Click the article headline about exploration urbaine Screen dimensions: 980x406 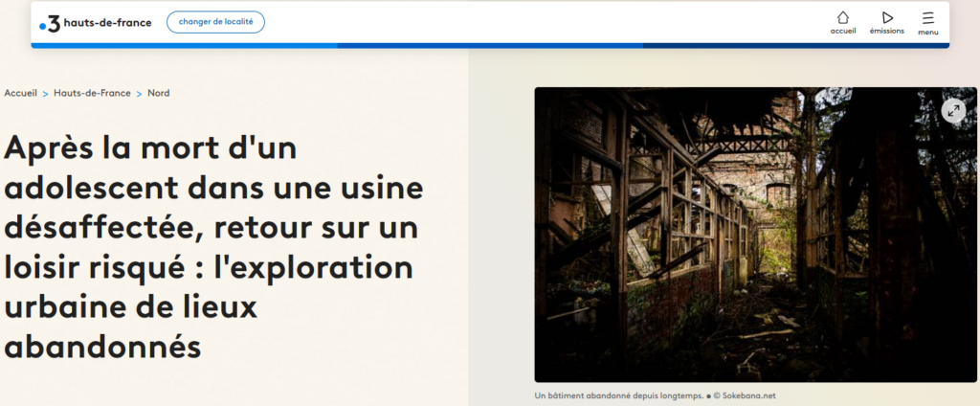point(213,247)
